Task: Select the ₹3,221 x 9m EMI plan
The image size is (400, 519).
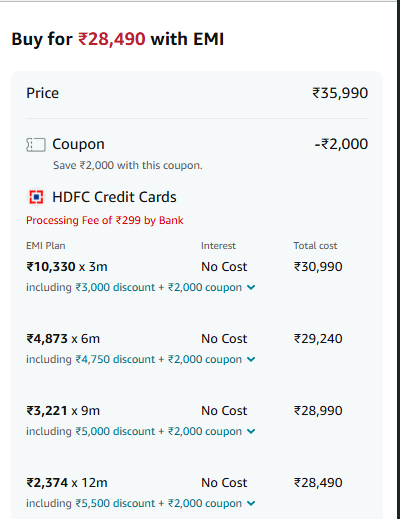Action: click(x=63, y=411)
